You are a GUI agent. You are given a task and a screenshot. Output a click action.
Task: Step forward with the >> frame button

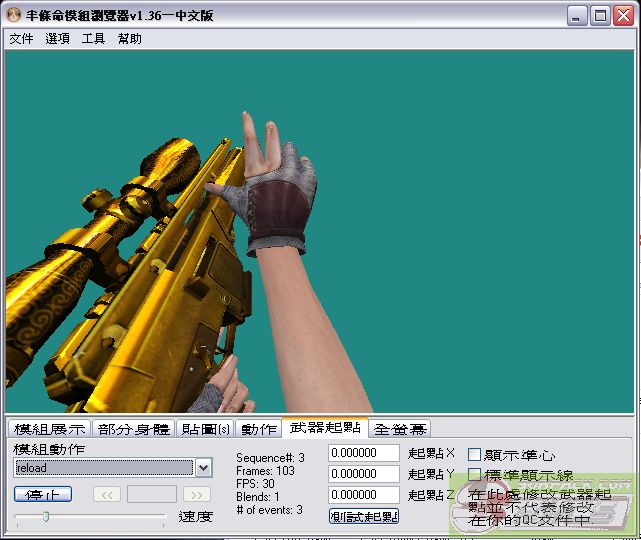point(197,494)
